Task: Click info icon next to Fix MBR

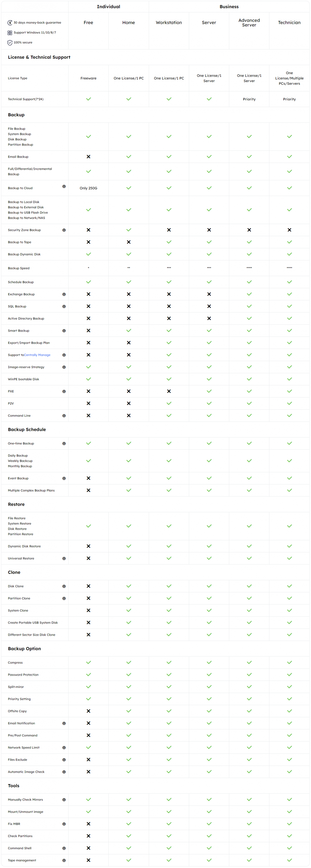Action: (64, 823)
